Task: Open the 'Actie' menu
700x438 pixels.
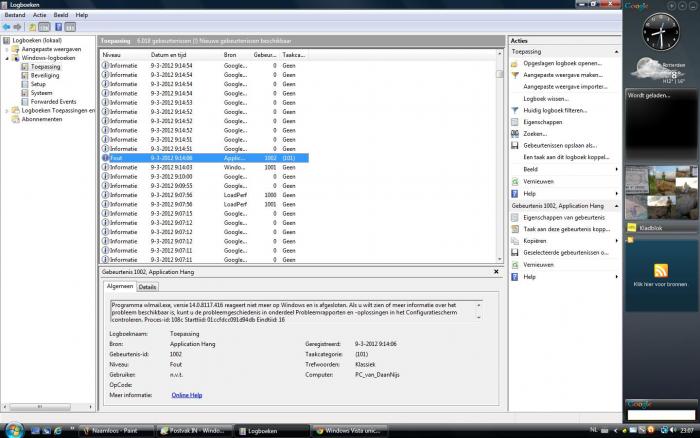Action: [x=39, y=15]
